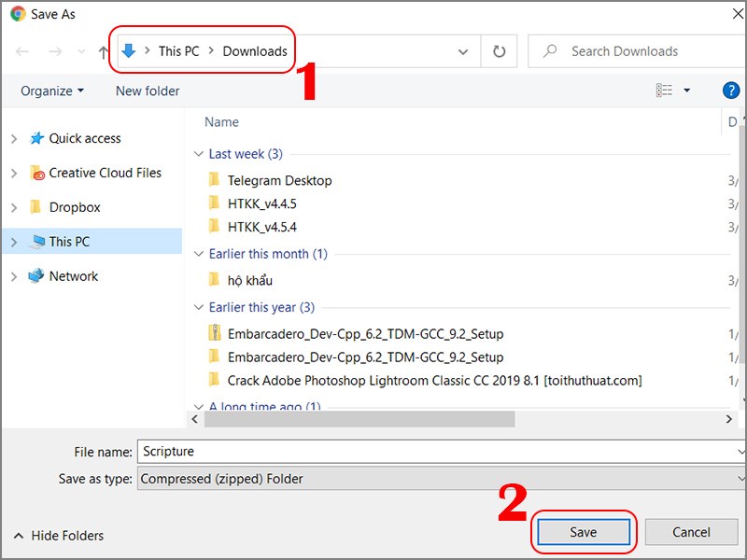Image resolution: width=747 pixels, height=560 pixels.
Task: Go up one folder level
Action: coord(104,51)
